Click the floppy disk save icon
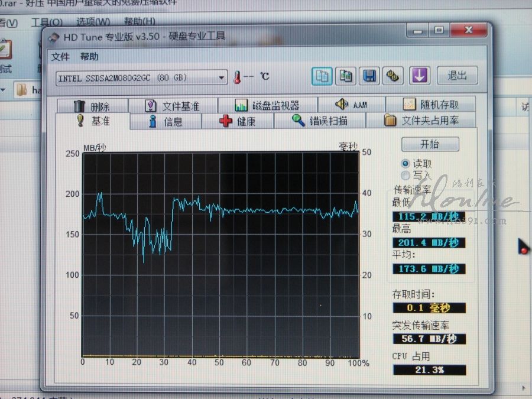 pos(369,76)
